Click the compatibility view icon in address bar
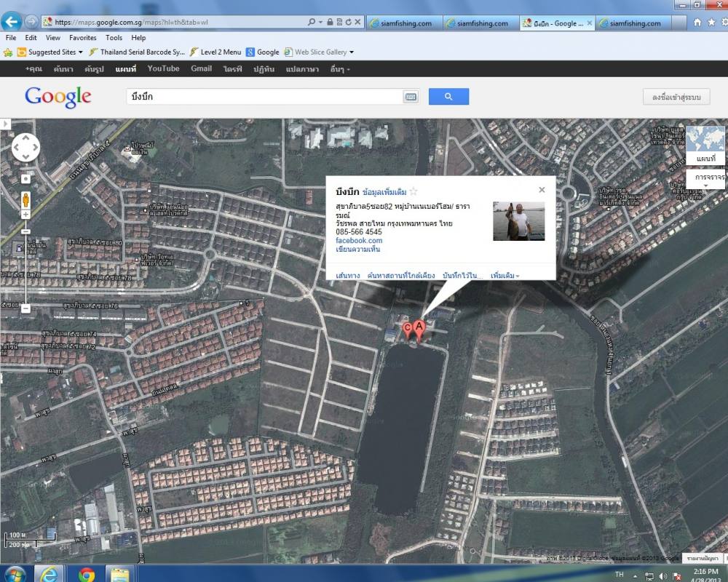This screenshot has height=582, width=728. tap(339, 22)
